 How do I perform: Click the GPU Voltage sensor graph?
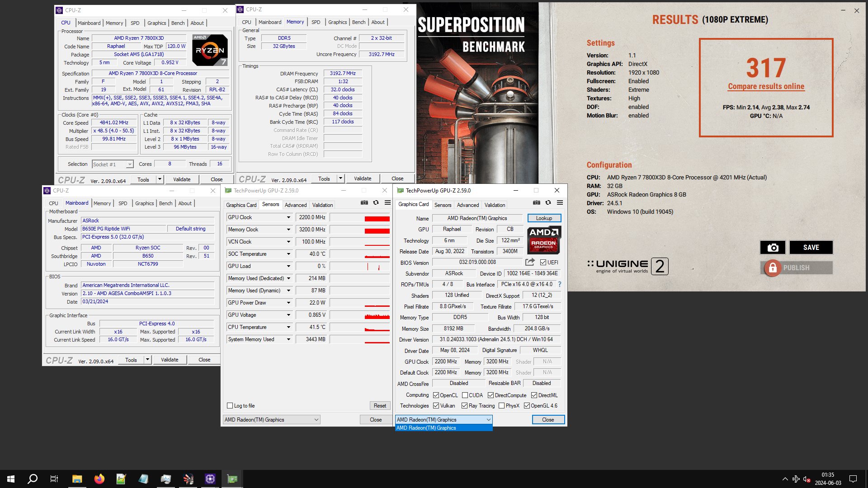[360, 315]
